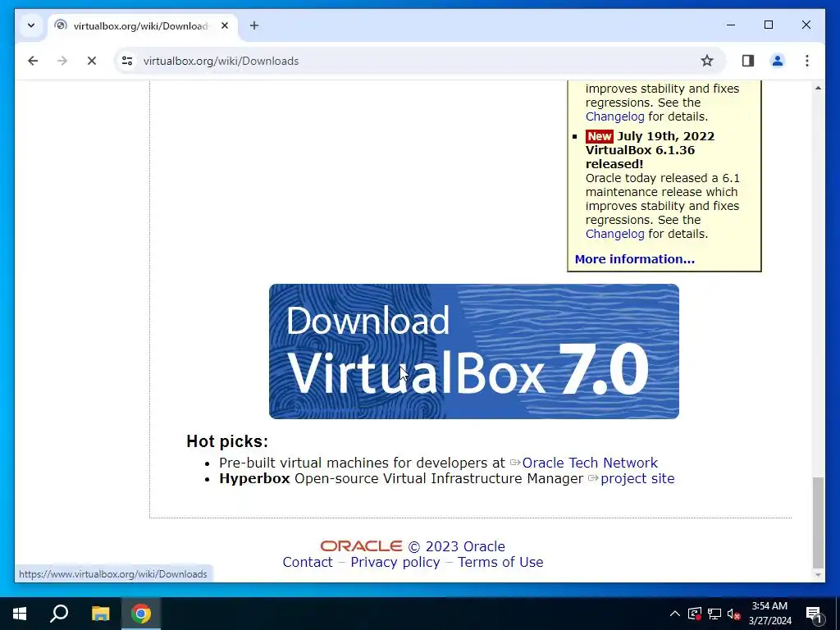The image size is (840, 630).
Task: Open the Privacy policy link
Action: (395, 562)
